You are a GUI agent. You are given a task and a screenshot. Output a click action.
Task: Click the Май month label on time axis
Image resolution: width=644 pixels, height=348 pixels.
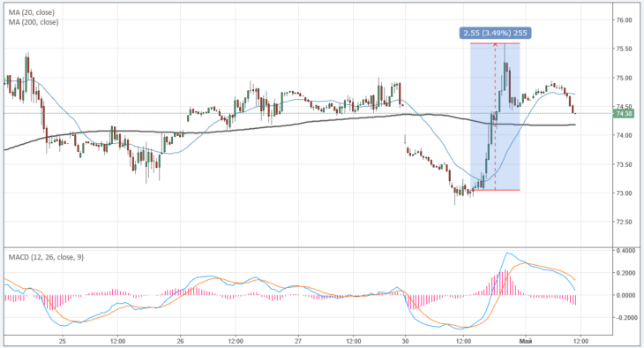point(525,341)
